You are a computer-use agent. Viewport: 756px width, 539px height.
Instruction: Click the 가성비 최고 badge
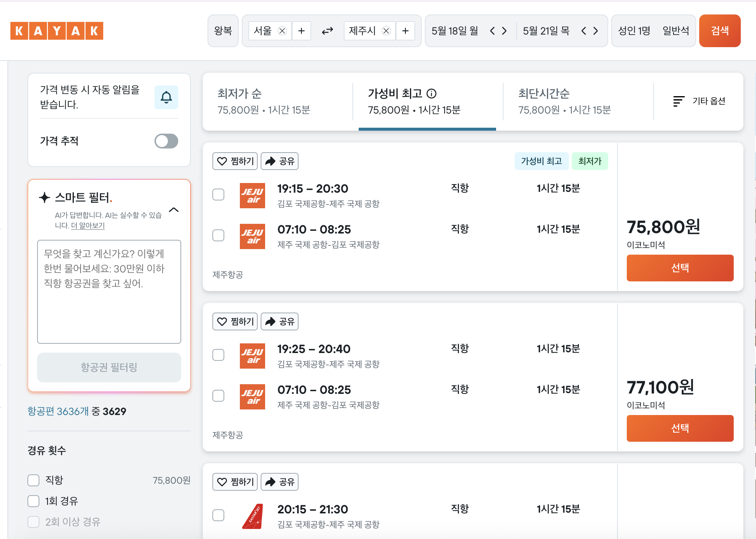541,161
